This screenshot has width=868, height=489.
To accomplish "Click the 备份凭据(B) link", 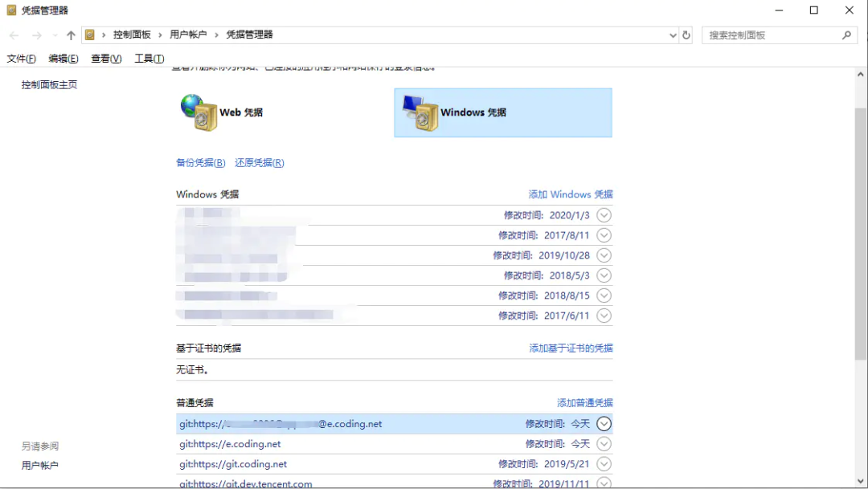I will point(200,163).
